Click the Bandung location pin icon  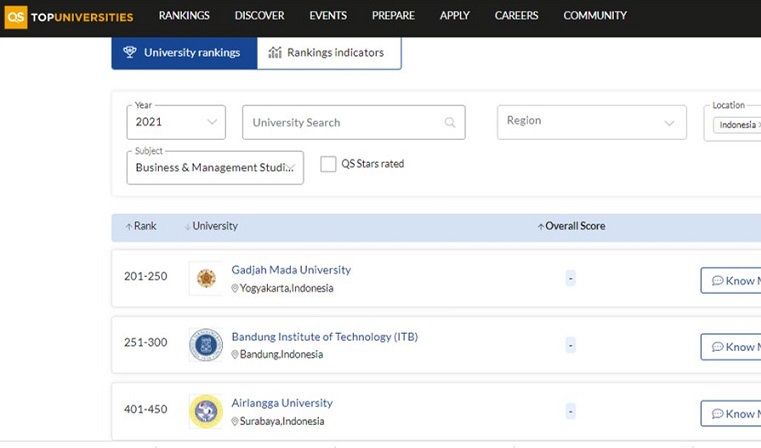click(x=234, y=355)
